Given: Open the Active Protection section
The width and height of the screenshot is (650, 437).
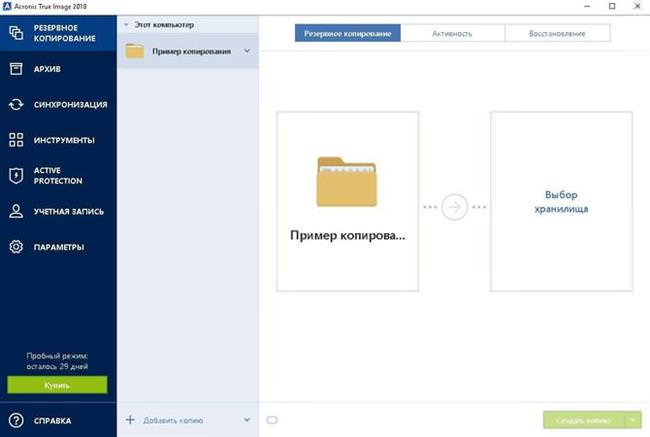Looking at the screenshot, I should 58,176.
